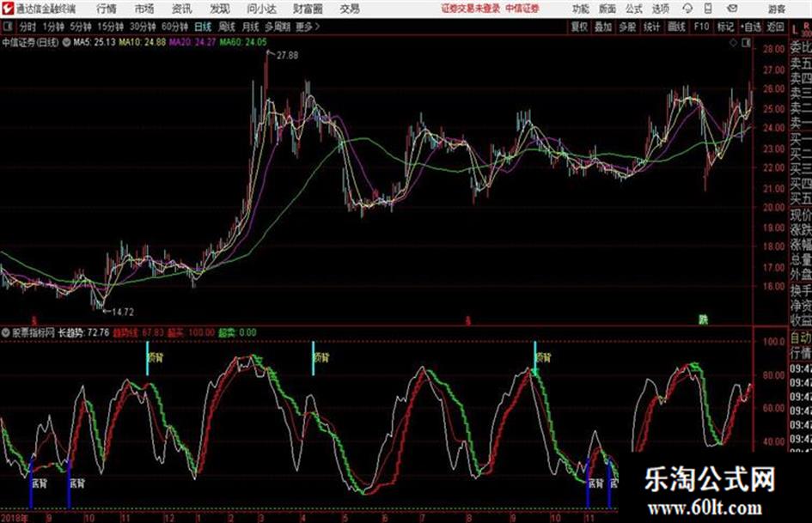Click the MA20: 24.27 value
This screenshot has height=523, width=812.
coord(192,42)
